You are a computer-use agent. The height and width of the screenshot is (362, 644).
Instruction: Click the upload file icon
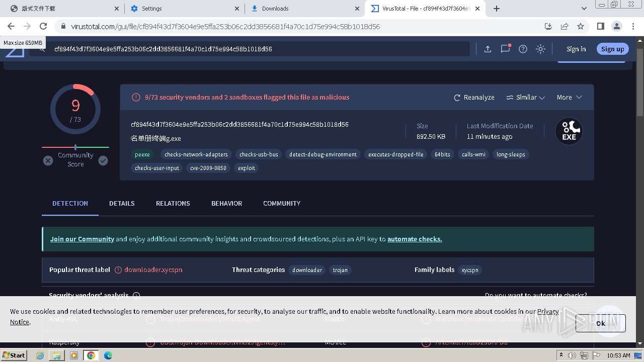tap(488, 49)
